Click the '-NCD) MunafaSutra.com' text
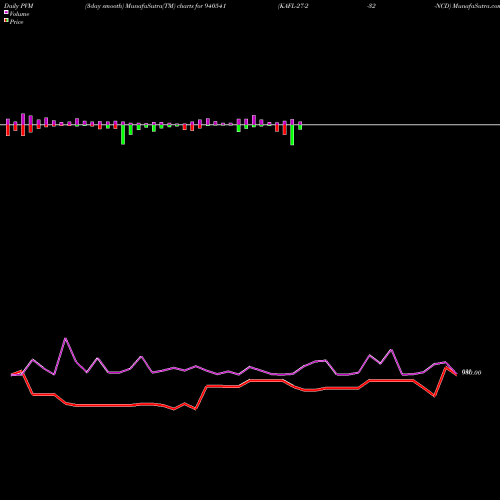The width and height of the screenshot is (500, 500). pos(467,6)
